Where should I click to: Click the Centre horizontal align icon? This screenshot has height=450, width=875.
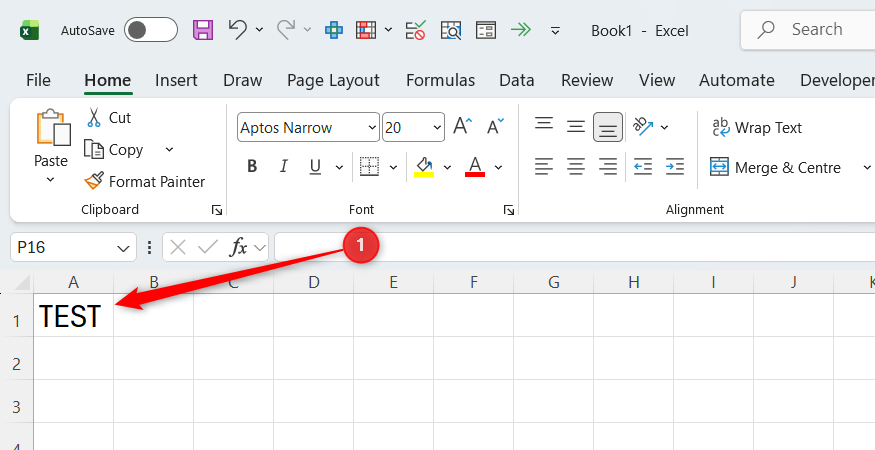[x=575, y=166]
